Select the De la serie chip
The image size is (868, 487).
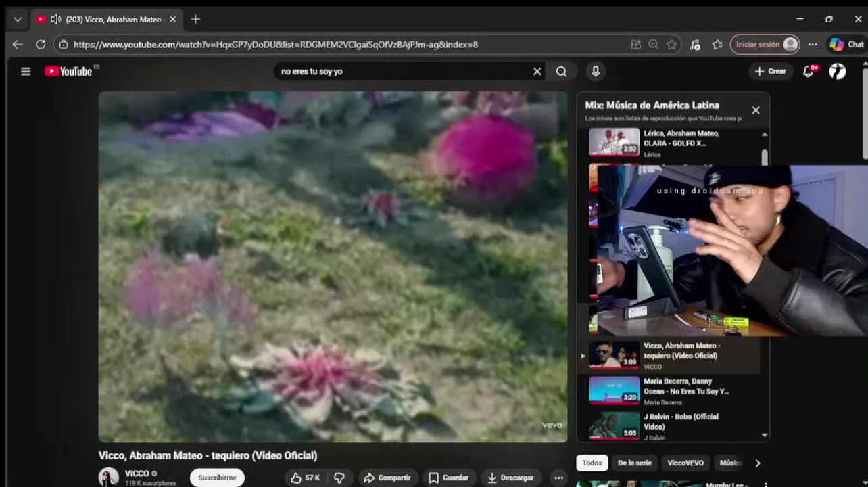click(635, 463)
